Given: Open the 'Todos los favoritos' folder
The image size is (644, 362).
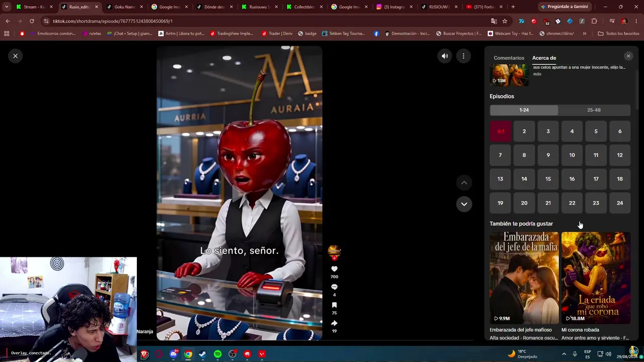Looking at the screenshot, I should coord(618,34).
